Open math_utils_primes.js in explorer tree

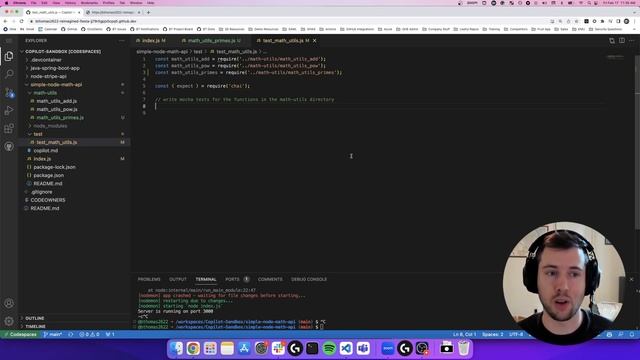pyautogui.click(x=60, y=118)
